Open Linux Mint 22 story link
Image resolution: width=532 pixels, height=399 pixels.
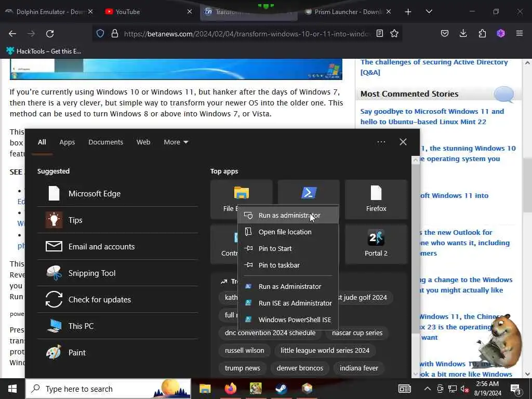click(x=432, y=116)
